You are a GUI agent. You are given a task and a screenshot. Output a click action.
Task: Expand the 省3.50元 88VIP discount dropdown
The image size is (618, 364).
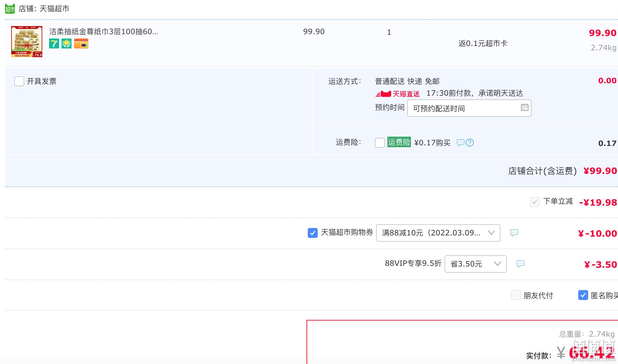(x=475, y=264)
